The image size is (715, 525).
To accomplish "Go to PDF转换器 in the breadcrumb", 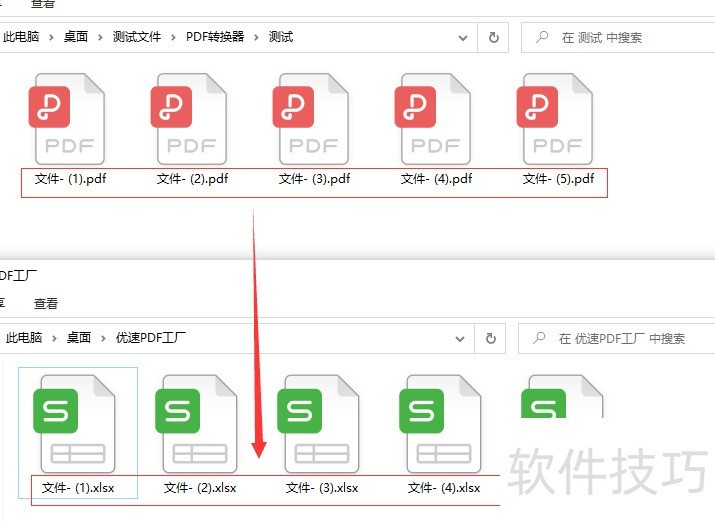I will coord(215,36).
